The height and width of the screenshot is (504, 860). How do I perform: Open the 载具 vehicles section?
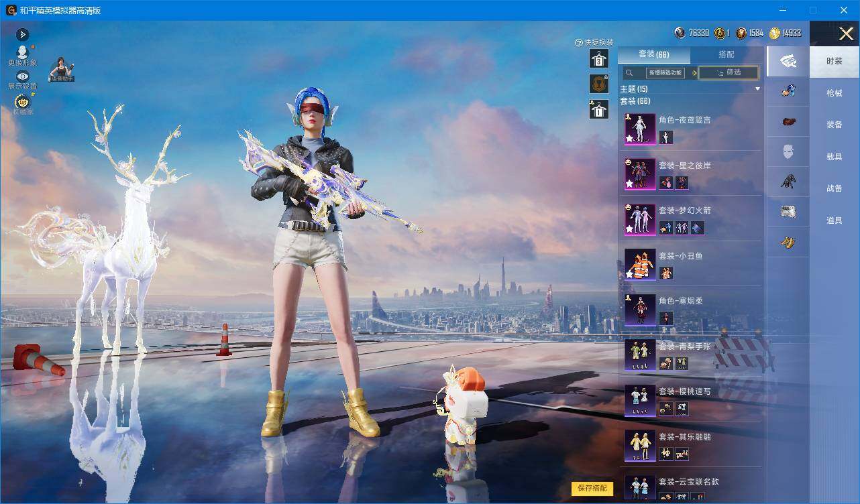834,156
